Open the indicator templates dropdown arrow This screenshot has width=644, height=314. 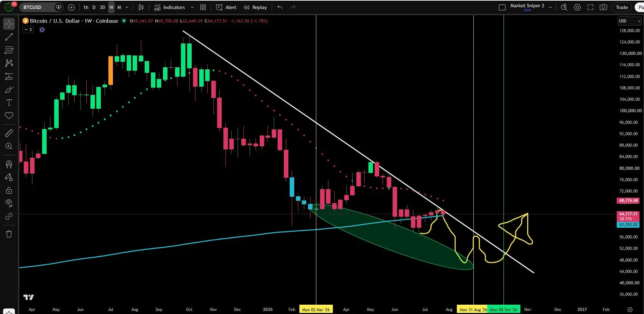pyautogui.click(x=192, y=7)
